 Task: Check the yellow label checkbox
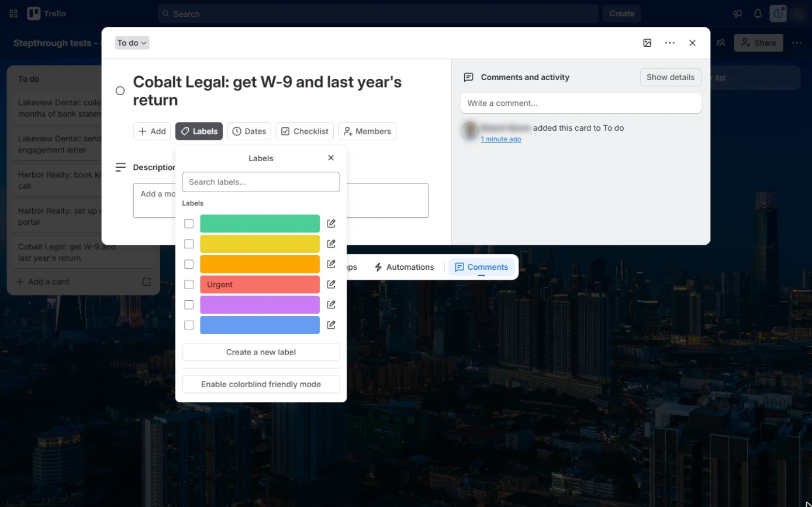(189, 244)
